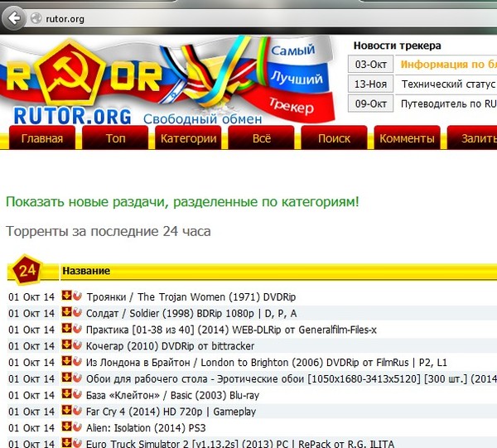Download torrent file for База «Клейтон»
The image size is (497, 448).
66,394
